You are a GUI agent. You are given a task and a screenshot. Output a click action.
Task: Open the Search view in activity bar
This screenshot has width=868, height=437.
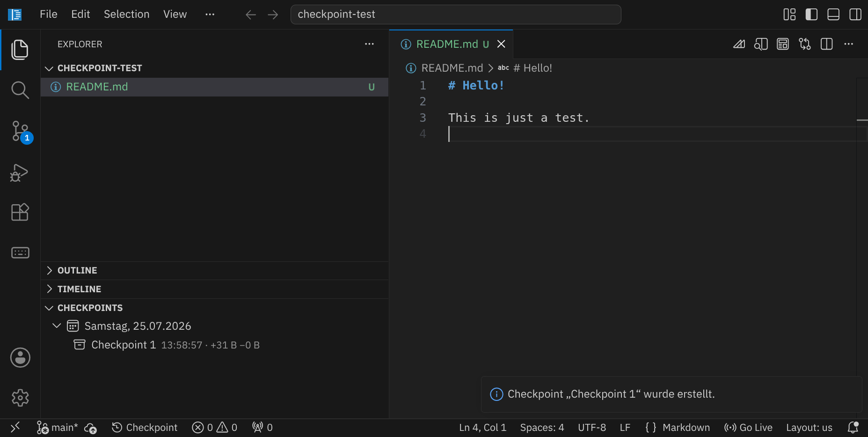(x=20, y=90)
